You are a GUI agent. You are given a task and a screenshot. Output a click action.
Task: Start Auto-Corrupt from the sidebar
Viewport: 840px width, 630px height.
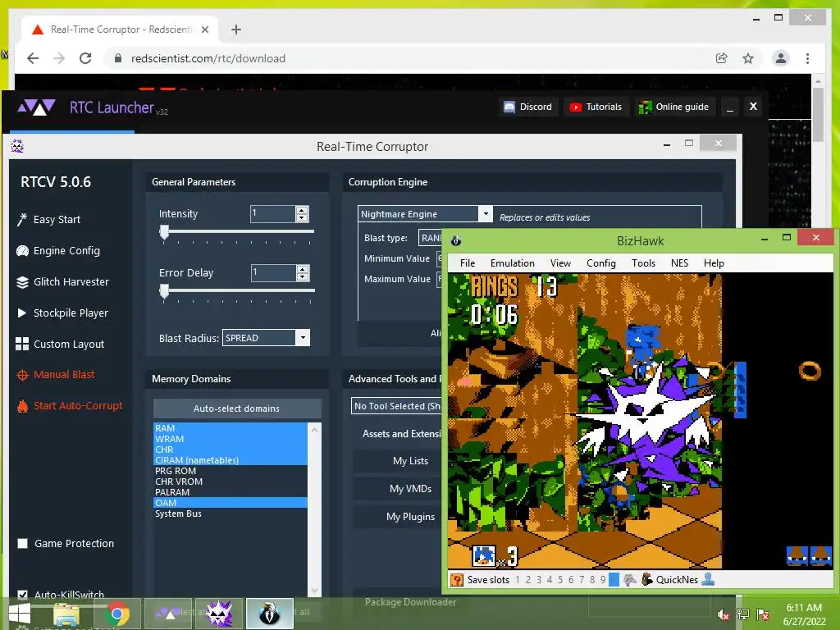pyautogui.click(x=69, y=405)
